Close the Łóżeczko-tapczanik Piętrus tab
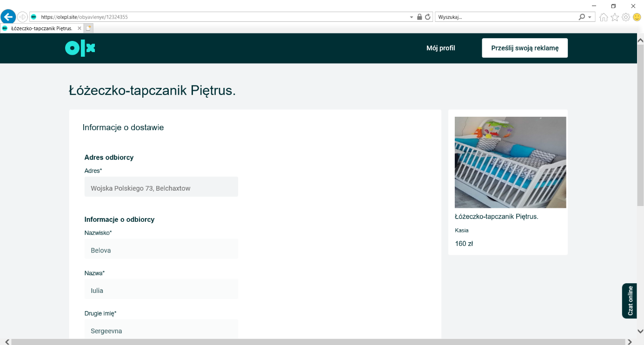The height and width of the screenshot is (345, 644). (x=79, y=28)
